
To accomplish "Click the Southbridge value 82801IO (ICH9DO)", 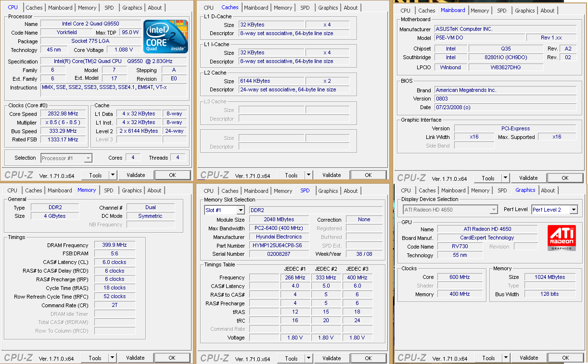I will coord(506,58).
